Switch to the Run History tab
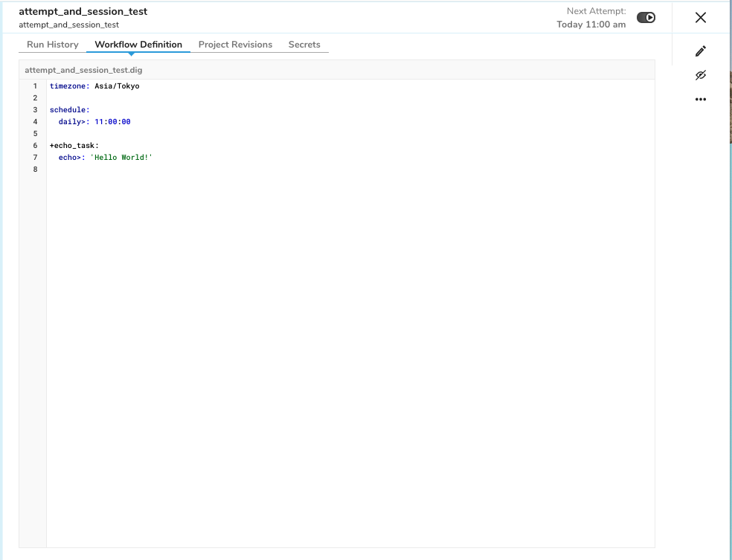The width and height of the screenshot is (732, 560). (52, 45)
